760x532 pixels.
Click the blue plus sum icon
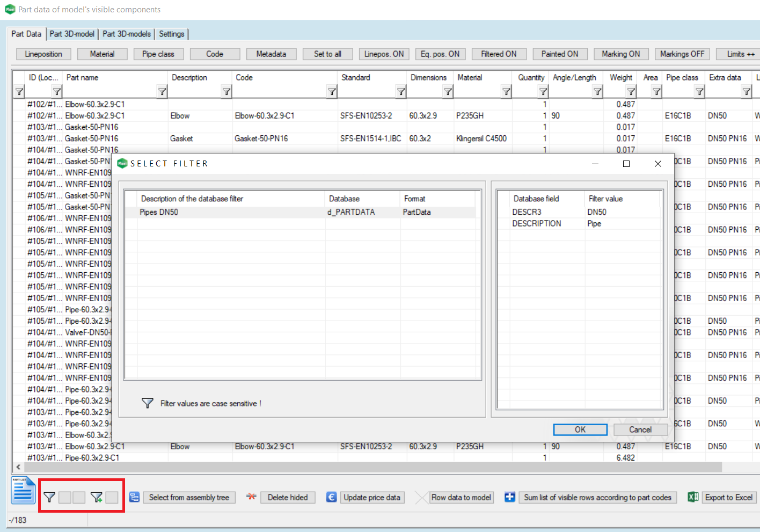pyautogui.click(x=510, y=497)
